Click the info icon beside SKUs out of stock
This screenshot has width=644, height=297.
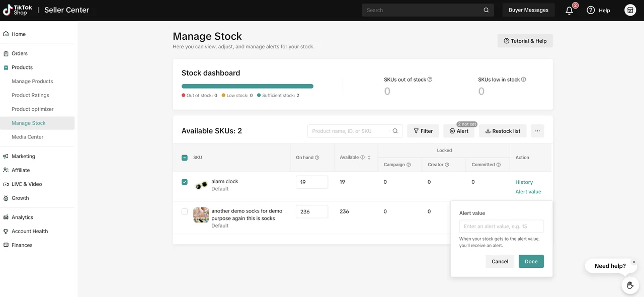click(430, 80)
